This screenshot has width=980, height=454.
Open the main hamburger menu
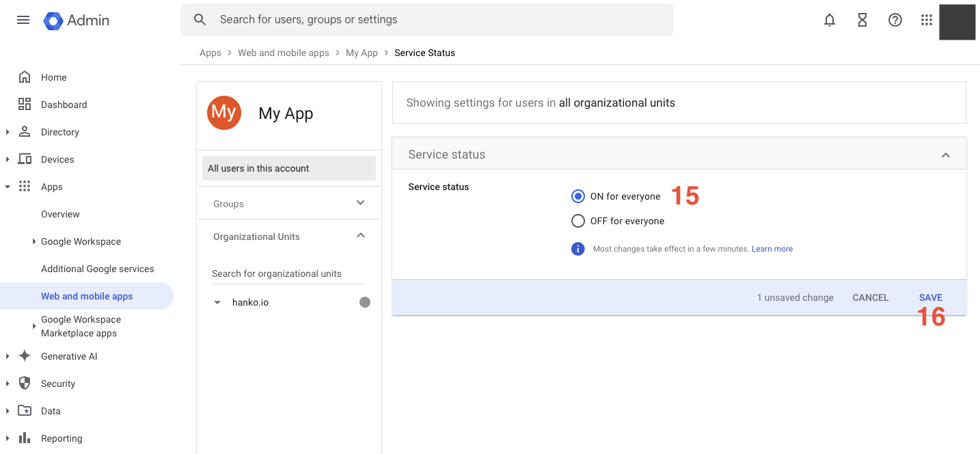pyautogui.click(x=23, y=20)
